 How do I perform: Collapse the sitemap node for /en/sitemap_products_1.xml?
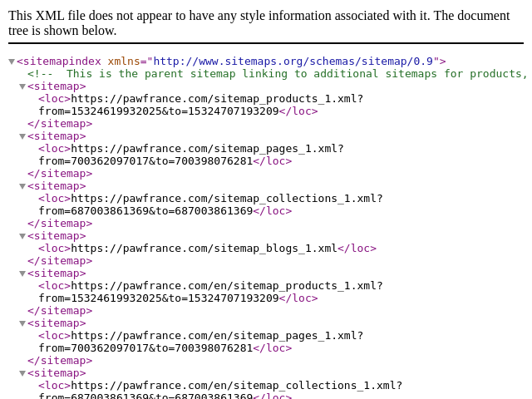[22, 273]
